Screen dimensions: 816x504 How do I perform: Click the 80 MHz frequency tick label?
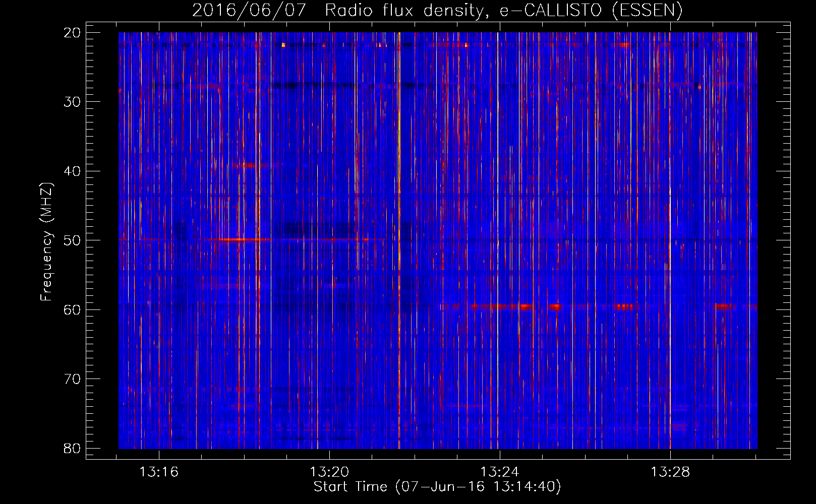[72, 448]
